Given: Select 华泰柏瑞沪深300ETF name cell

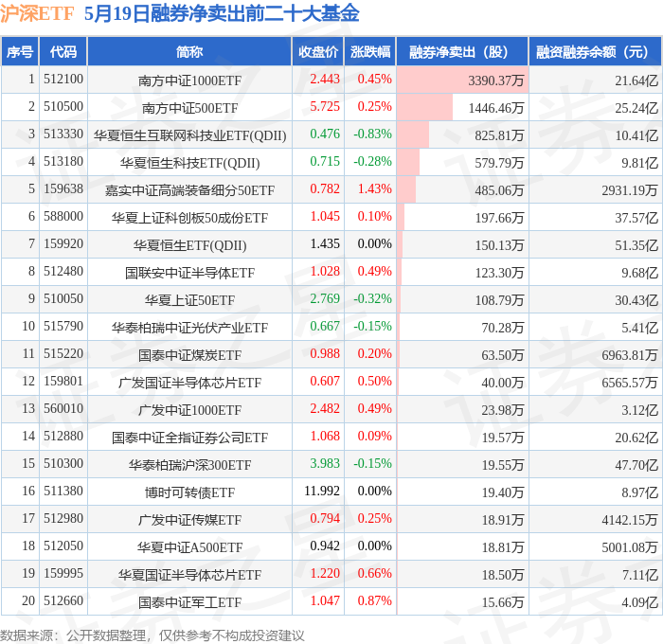Looking at the screenshot, I should pos(189,465).
